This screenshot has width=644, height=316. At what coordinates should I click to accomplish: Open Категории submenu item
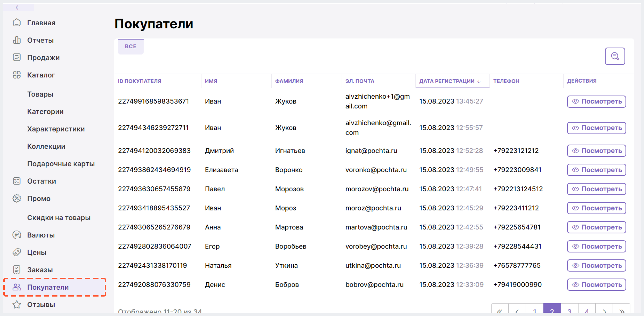(x=45, y=112)
